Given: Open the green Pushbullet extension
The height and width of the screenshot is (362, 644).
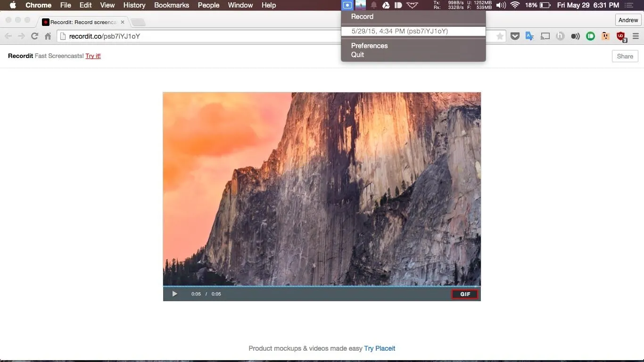Looking at the screenshot, I should [590, 36].
